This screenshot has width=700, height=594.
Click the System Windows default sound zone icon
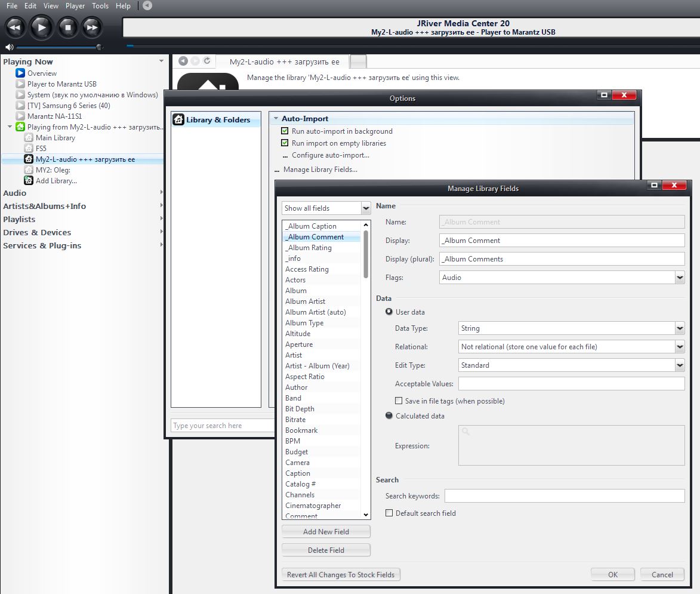tap(20, 95)
